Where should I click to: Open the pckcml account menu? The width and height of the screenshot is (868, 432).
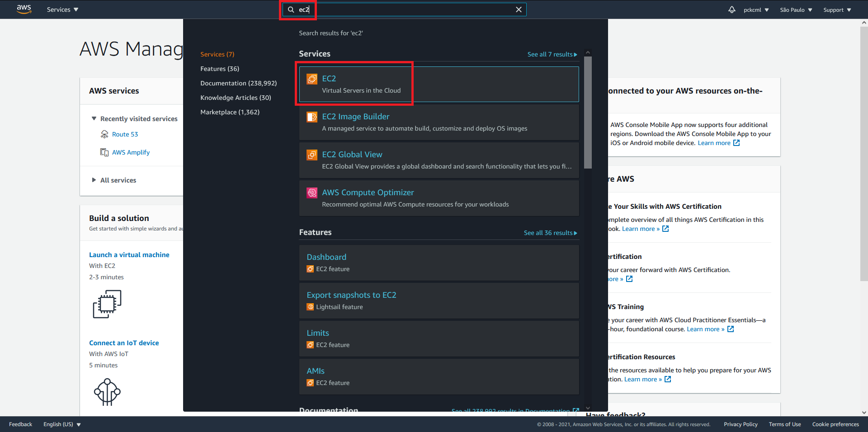[x=755, y=9]
